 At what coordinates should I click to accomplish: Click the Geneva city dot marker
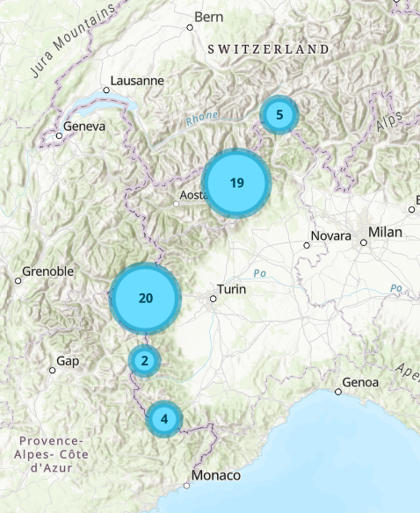click(x=59, y=135)
